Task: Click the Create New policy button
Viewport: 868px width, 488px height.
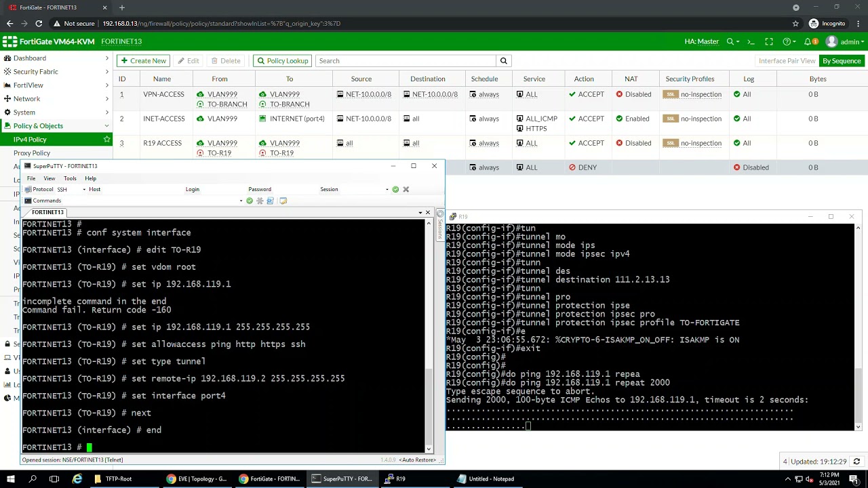Action: click(142, 61)
